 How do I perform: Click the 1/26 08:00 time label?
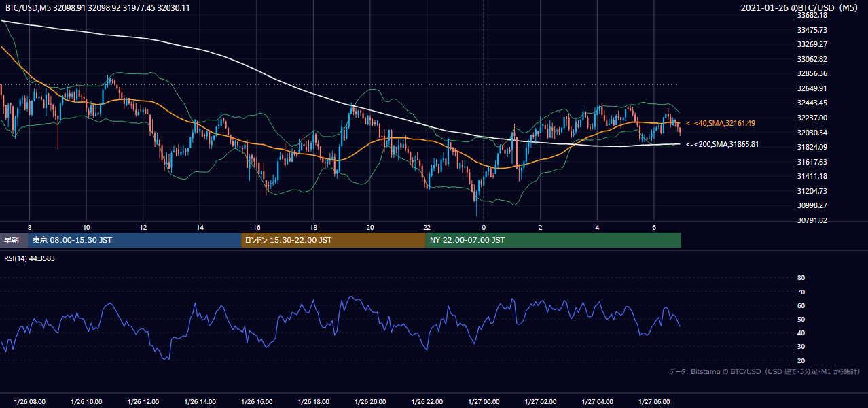click(x=29, y=402)
